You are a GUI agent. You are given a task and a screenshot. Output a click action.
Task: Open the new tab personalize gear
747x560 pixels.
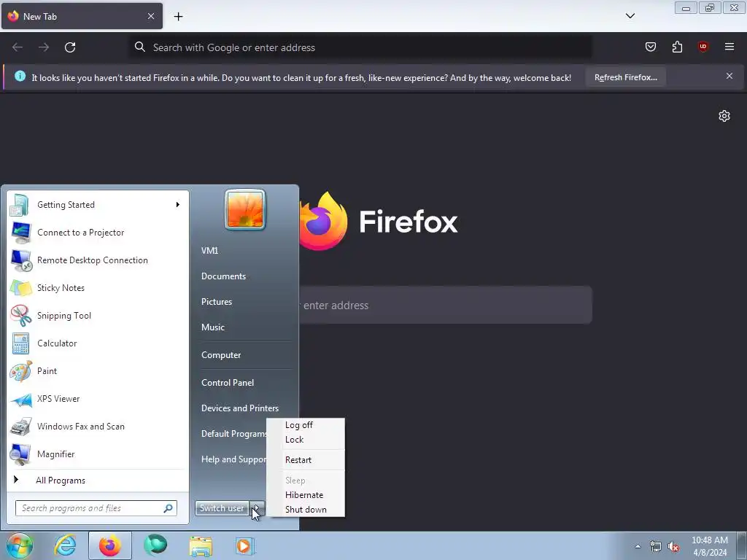tap(724, 116)
